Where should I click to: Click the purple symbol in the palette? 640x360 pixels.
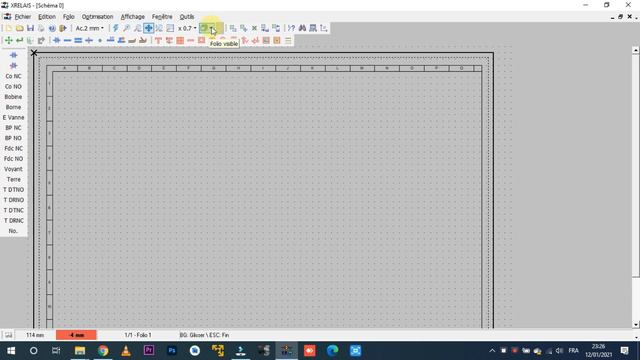tap(13, 66)
